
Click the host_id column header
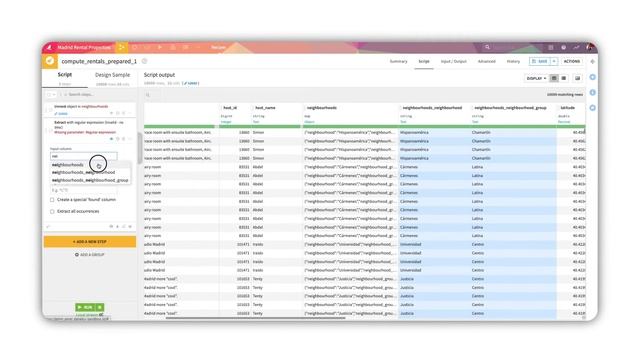[230, 108]
